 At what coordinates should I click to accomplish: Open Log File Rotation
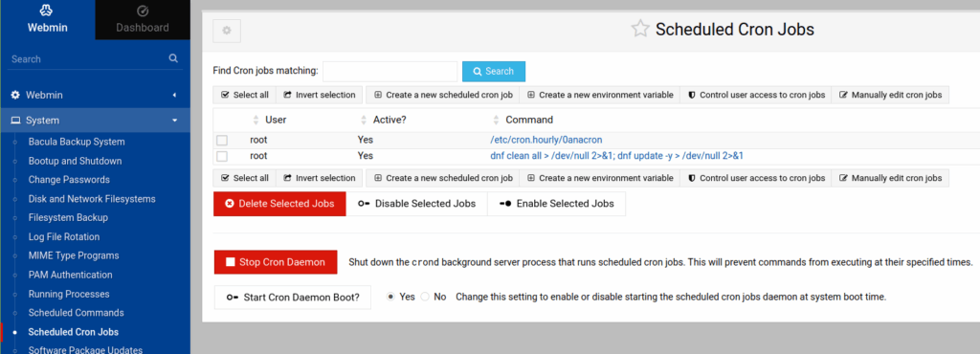(x=64, y=236)
